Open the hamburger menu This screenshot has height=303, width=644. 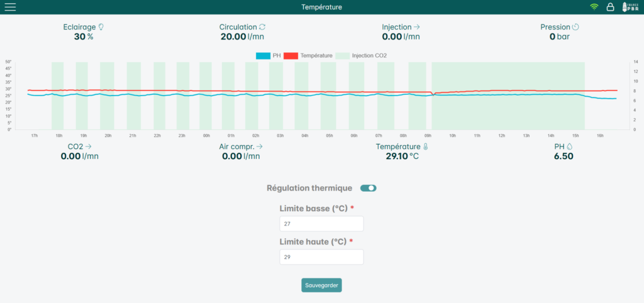click(10, 7)
